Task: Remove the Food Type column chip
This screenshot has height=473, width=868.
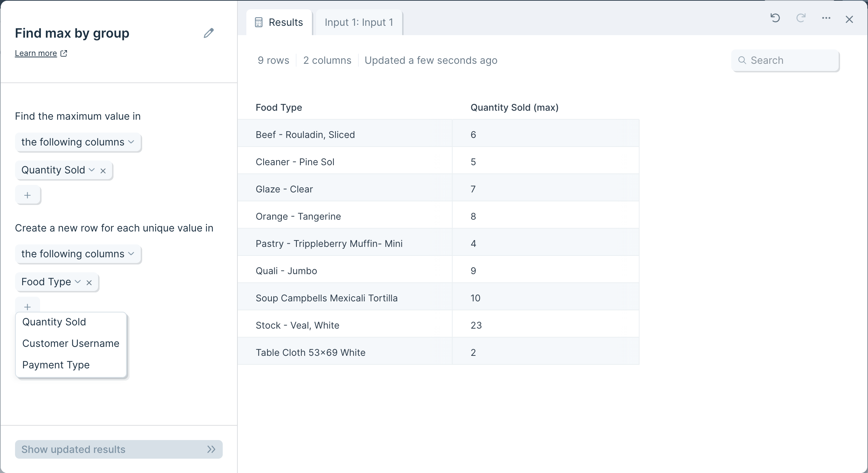Action: (x=89, y=283)
